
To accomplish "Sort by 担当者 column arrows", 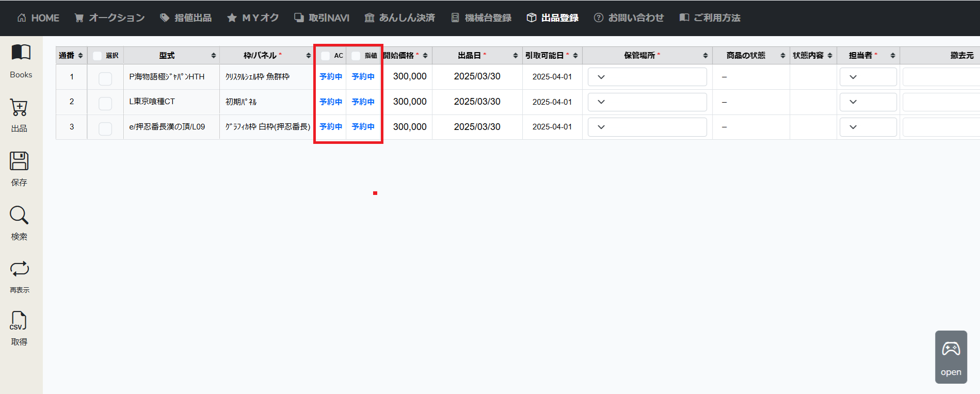I will tap(893, 56).
